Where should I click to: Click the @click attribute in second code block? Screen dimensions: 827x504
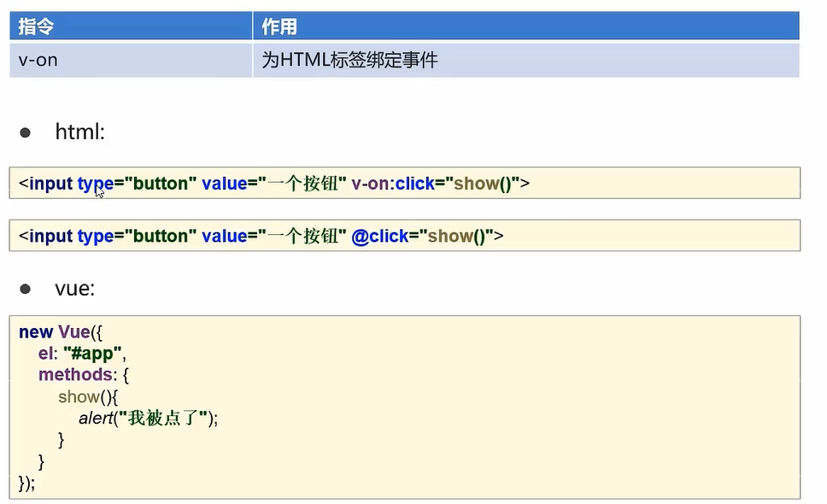tap(378, 236)
